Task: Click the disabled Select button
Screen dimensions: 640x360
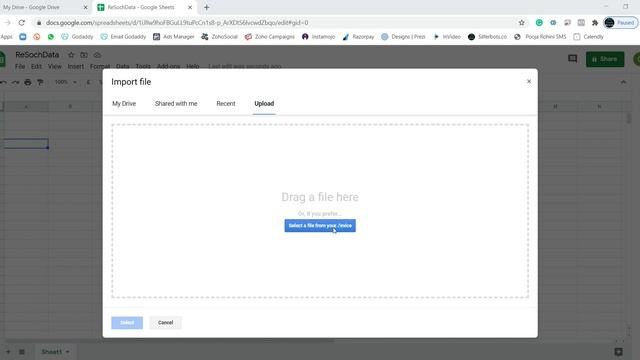Action: [127, 322]
